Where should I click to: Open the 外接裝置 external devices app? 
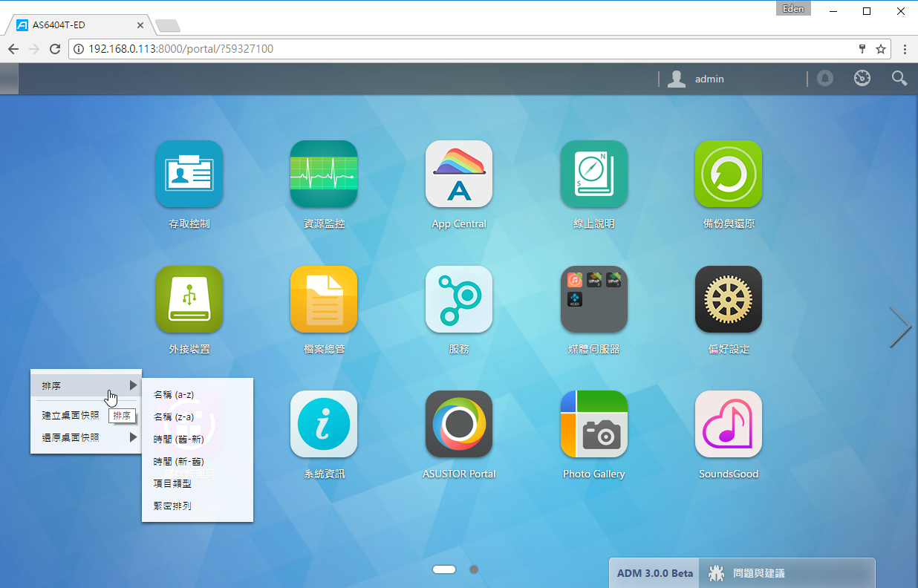coord(189,299)
